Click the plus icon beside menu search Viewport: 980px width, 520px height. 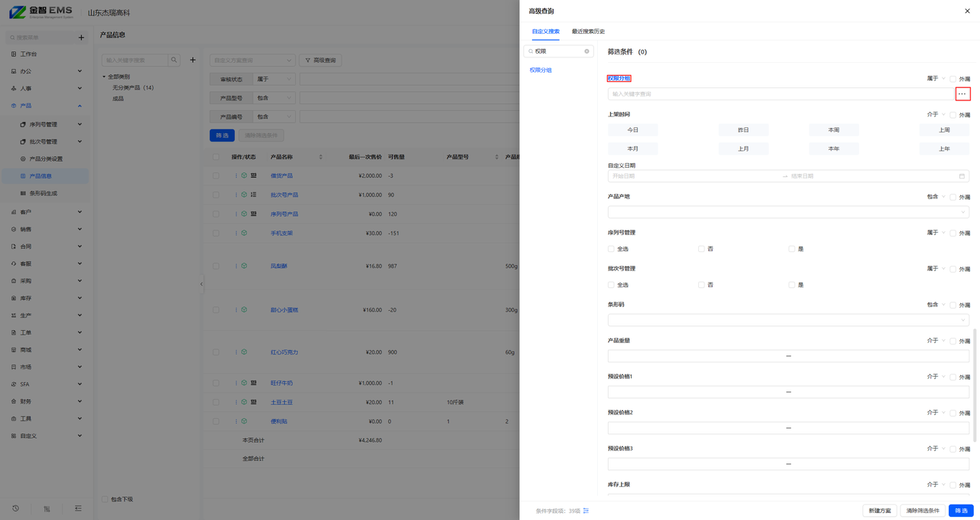[x=81, y=38]
